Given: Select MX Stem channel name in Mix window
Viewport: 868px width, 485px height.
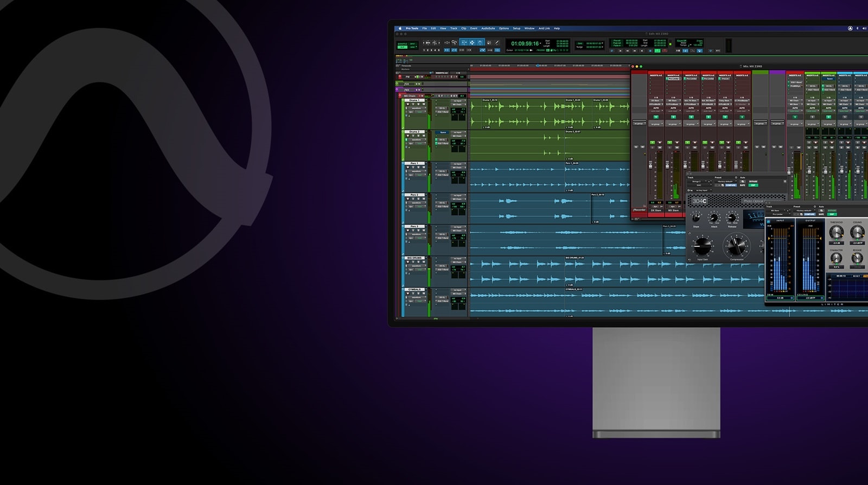Looking at the screenshot, I should (x=673, y=210).
